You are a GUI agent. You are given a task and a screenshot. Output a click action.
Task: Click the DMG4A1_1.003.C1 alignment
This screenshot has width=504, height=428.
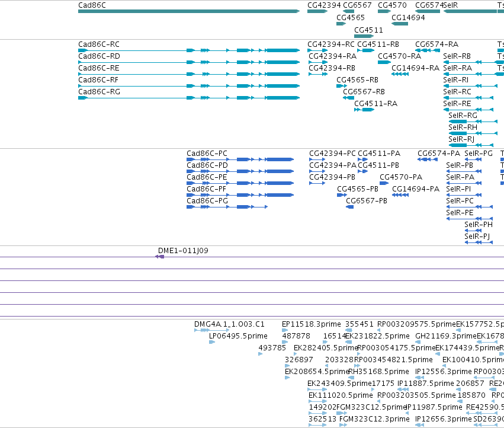point(212,330)
